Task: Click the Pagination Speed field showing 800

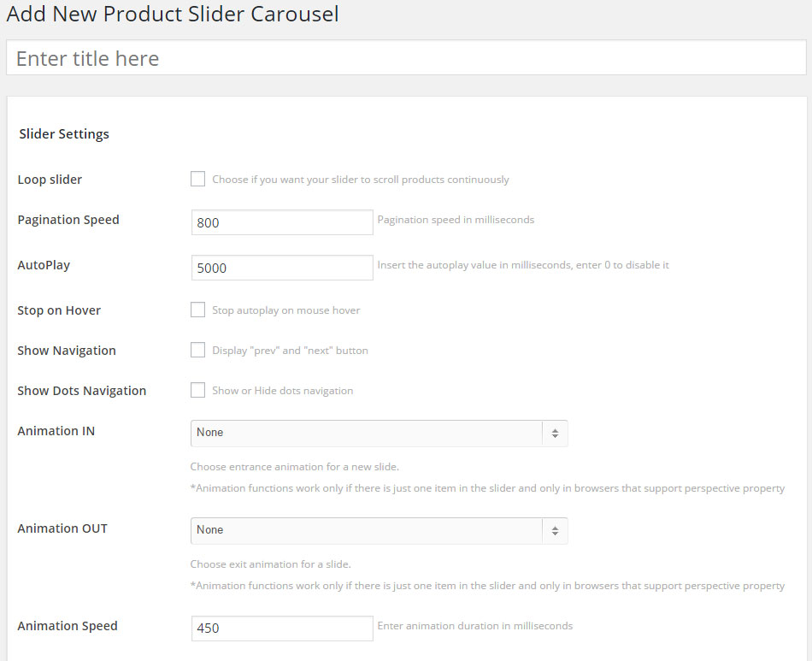Action: point(282,222)
